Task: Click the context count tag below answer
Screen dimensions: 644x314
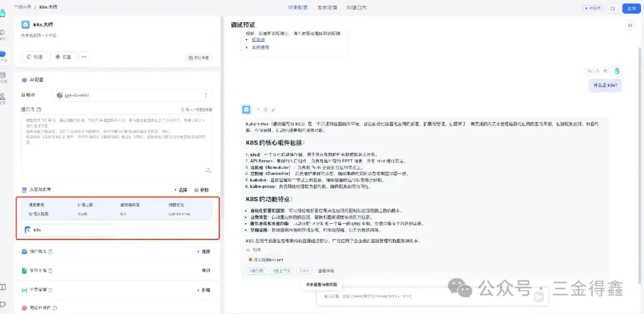Action: pos(281,271)
